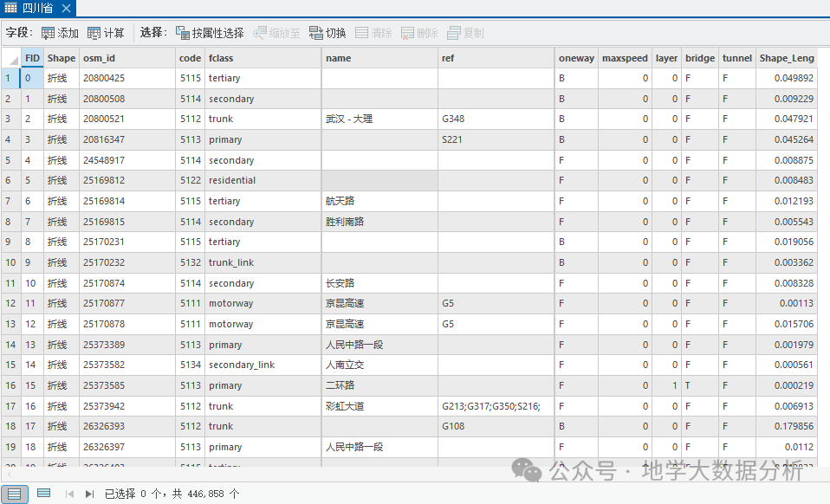
Task: Click the bridge column header
Action: [x=700, y=58]
